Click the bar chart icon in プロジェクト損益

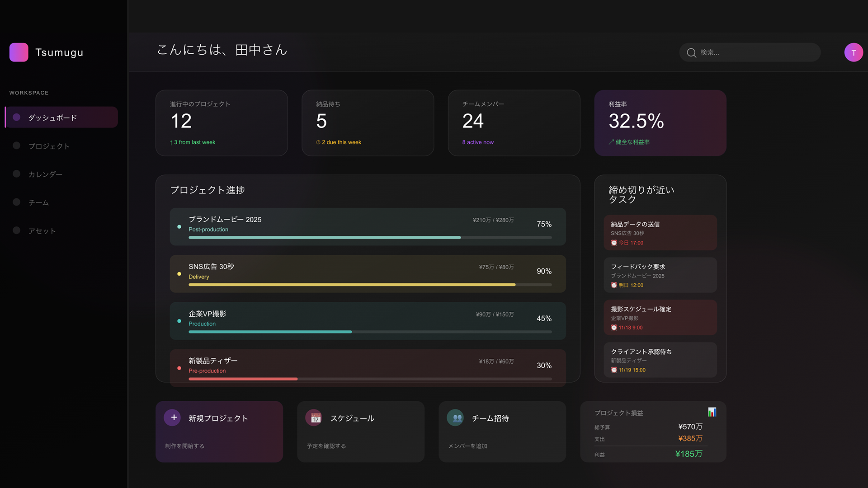click(x=712, y=412)
